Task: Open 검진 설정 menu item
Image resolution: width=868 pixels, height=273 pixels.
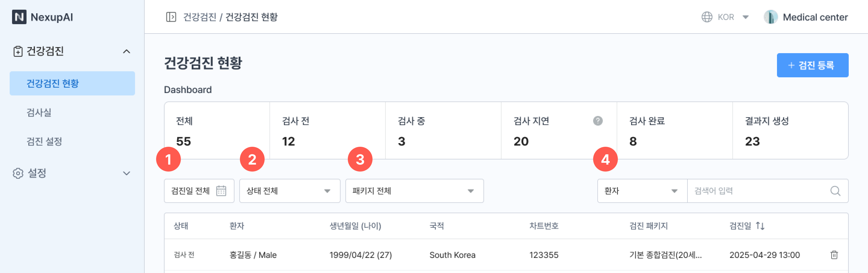Action: (44, 141)
